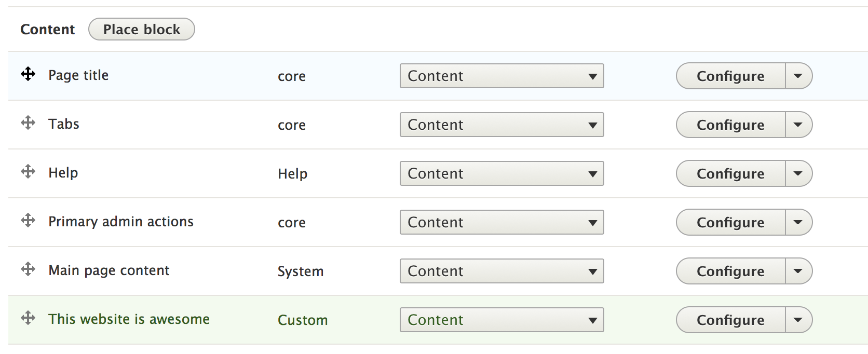Open region dropdown for This website is awesome
Viewport: 868px width, 354px height.
tap(501, 320)
